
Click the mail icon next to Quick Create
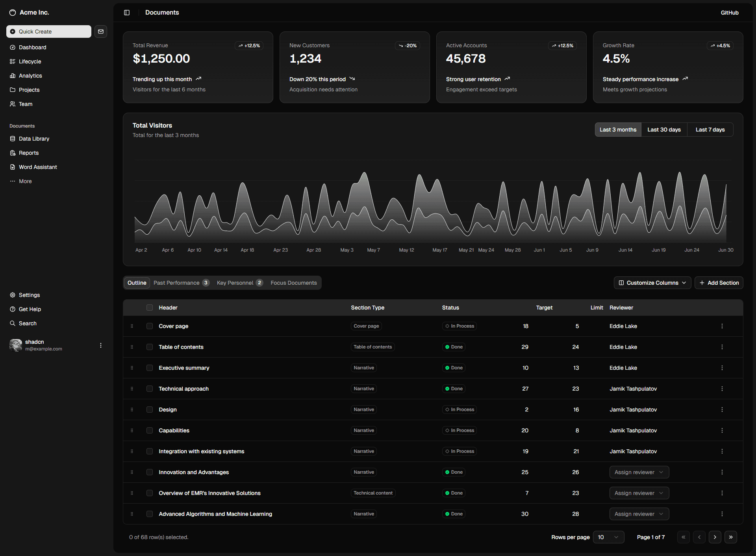[101, 32]
